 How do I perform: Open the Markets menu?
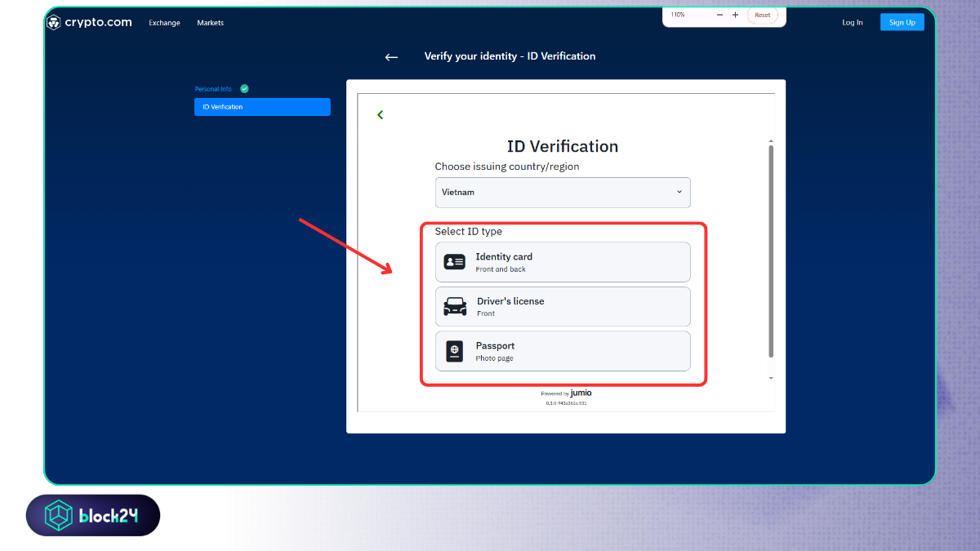(x=210, y=23)
